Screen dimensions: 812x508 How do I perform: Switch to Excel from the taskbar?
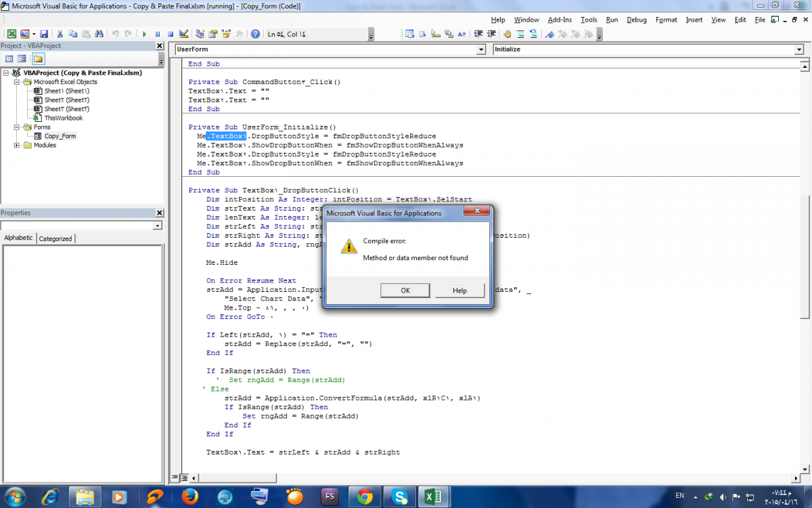pos(434,496)
